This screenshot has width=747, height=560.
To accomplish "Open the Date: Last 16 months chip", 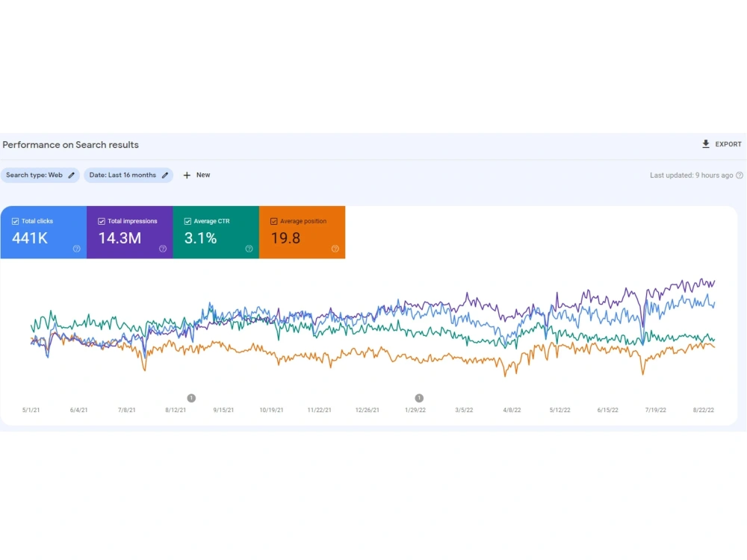I will click(x=128, y=175).
